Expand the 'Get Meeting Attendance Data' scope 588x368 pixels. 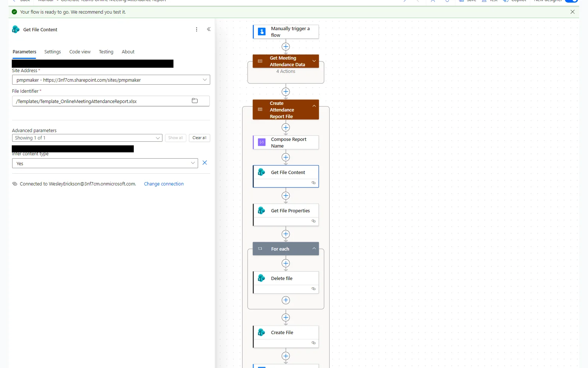point(314,61)
